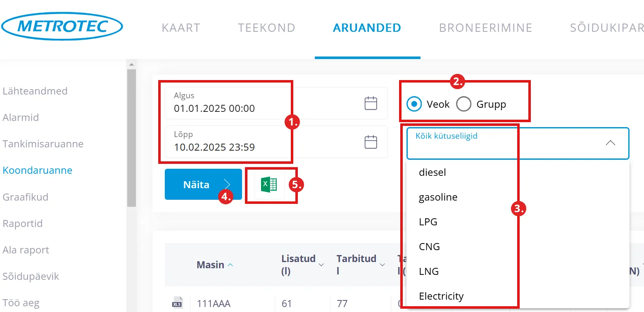
Task: Choose Electricity from the fuel list
Action: pyautogui.click(x=441, y=296)
